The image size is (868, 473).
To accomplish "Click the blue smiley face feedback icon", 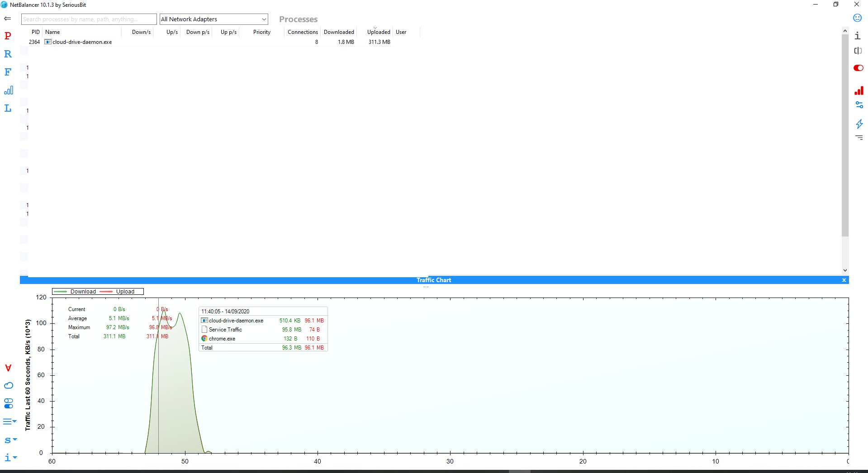I will [x=857, y=18].
